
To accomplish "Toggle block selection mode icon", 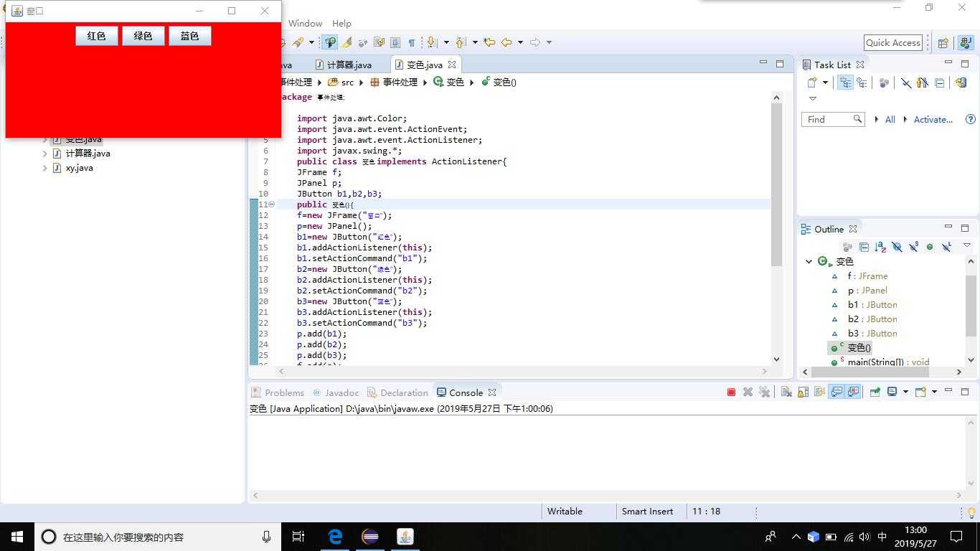I will point(395,42).
